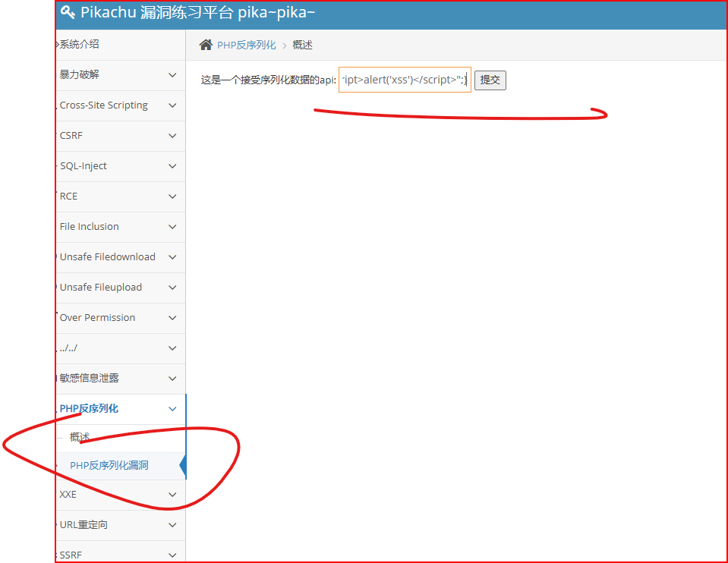Expand chevron next to RCE
Viewport: 728px width, 563px height.
pos(172,197)
